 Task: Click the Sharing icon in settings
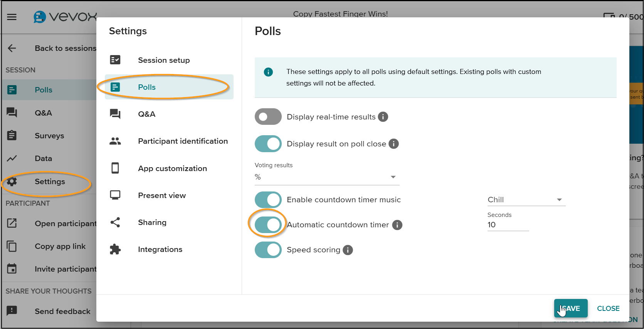click(x=115, y=222)
